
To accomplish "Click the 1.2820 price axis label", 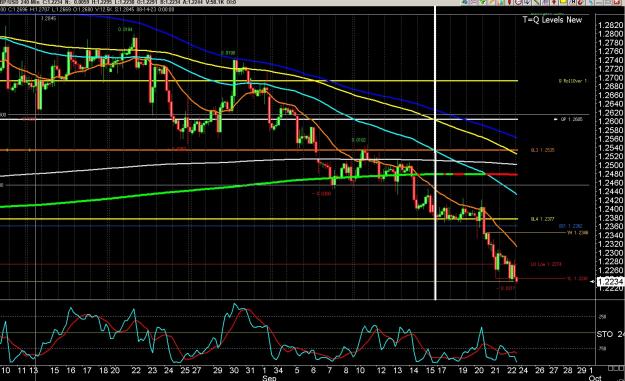I will click(x=611, y=26).
